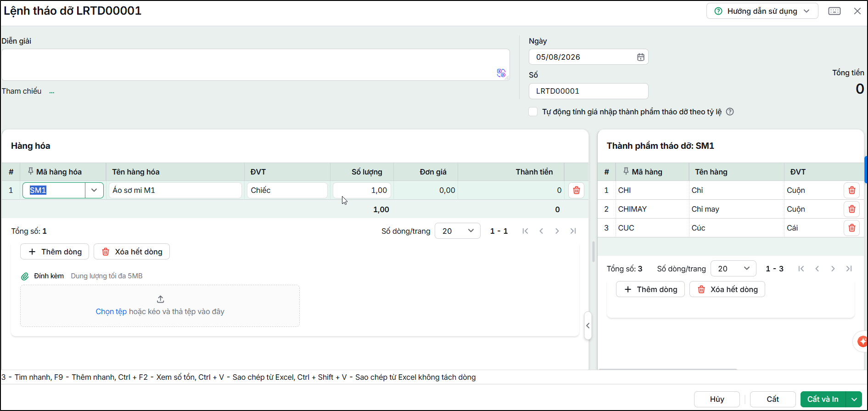Screen dimensions: 868x411
Task: Click the Cất và In button
Action: click(823, 399)
